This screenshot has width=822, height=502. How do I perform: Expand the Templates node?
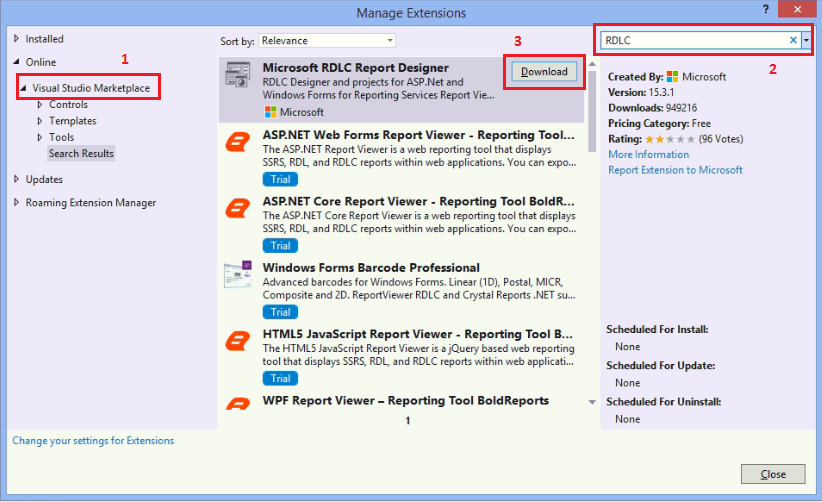40,121
